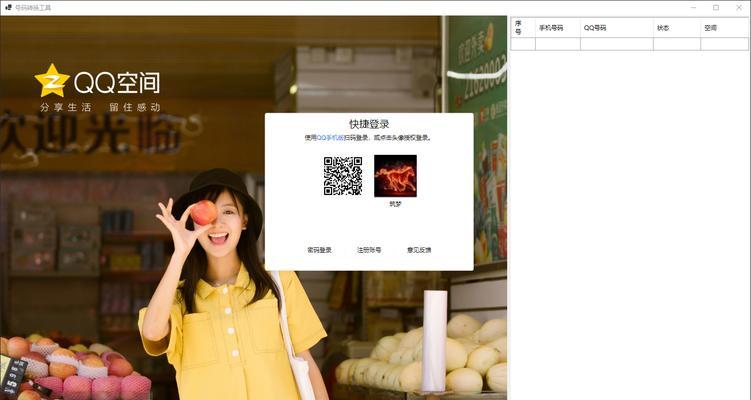Screen dimensions: 751x400
Task: Close the window
Action: pyautogui.click(x=739, y=8)
